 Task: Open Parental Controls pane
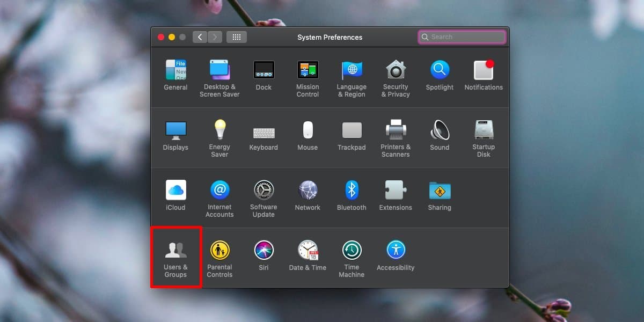[219, 259]
